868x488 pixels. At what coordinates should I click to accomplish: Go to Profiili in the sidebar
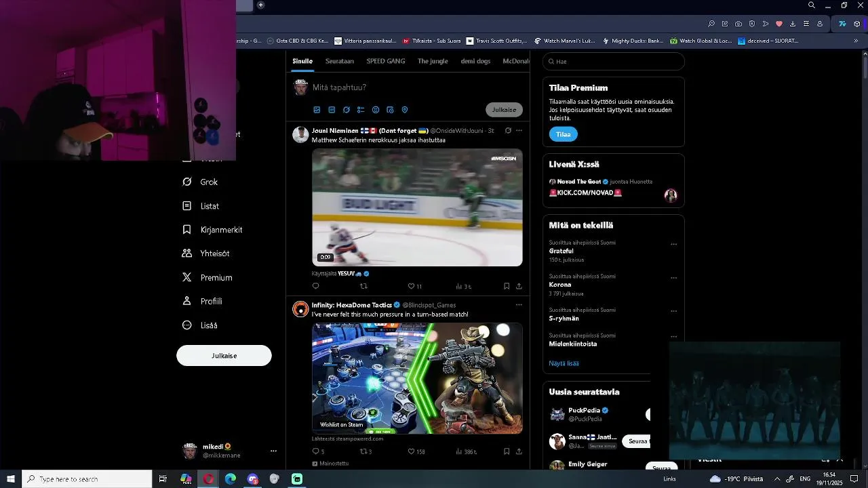(202, 301)
